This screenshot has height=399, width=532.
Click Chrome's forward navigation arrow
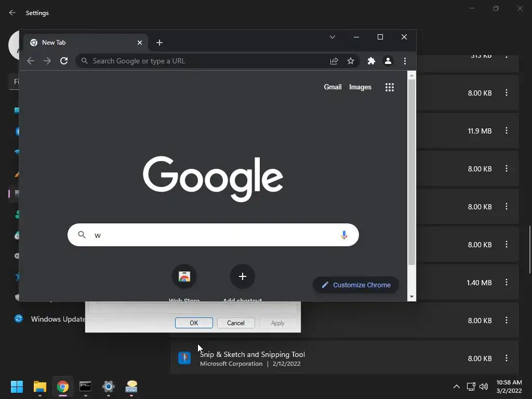(47, 61)
